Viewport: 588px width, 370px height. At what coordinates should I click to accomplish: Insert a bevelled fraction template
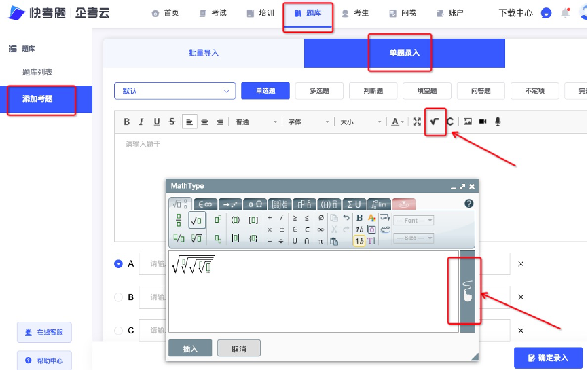(179, 238)
